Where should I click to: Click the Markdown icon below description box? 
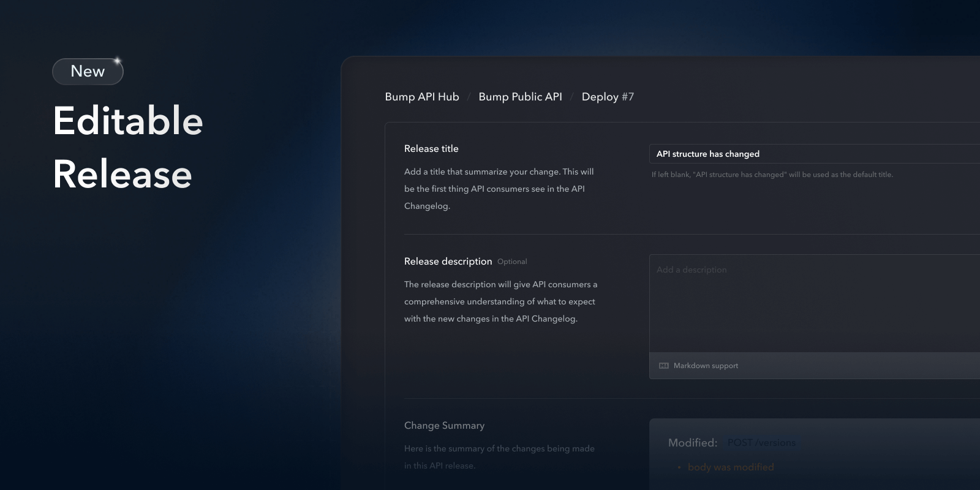coord(663,366)
